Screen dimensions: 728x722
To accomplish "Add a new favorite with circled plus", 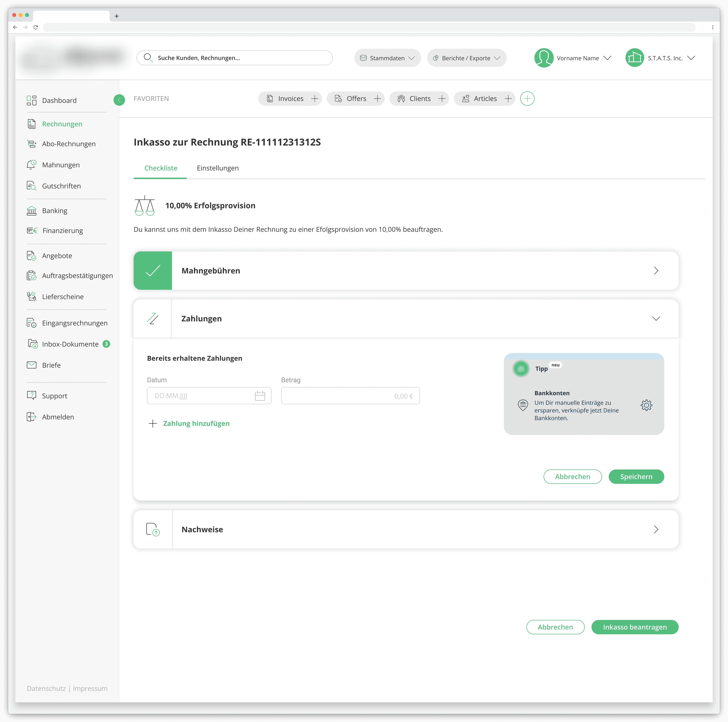I will 527,98.
